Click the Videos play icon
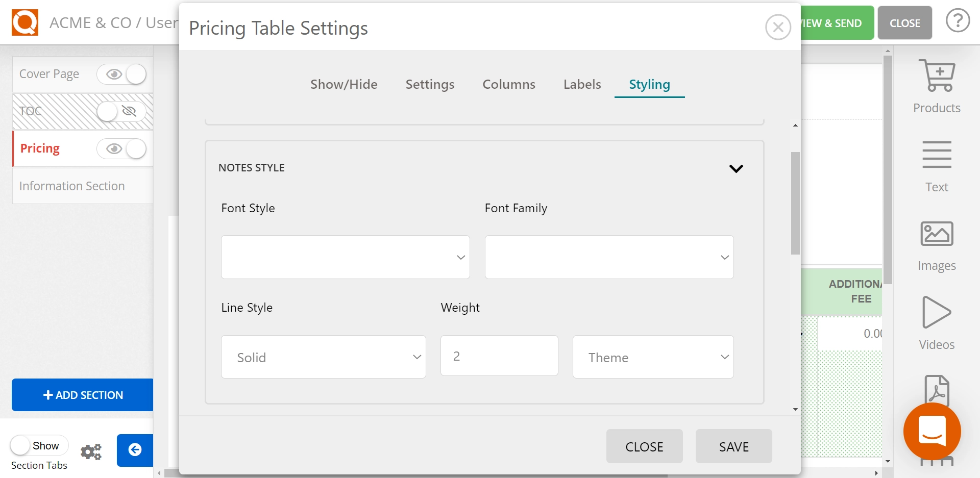The width and height of the screenshot is (980, 478). coord(936,312)
